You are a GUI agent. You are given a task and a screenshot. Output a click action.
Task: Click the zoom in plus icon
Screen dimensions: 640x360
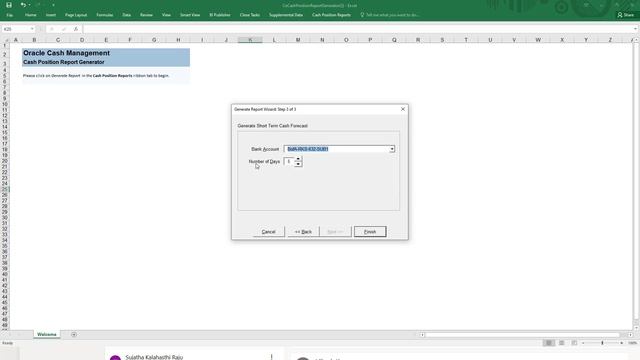click(x=622, y=343)
